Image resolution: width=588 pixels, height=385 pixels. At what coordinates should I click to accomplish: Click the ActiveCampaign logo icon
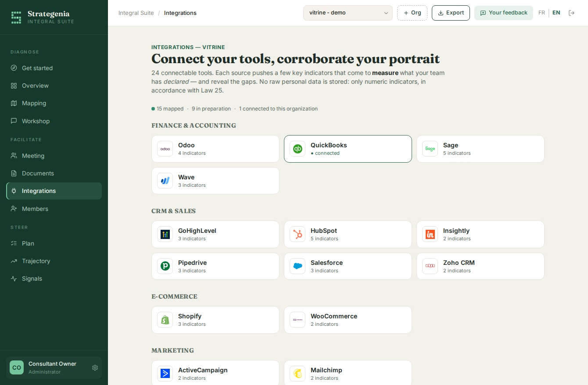coord(165,374)
